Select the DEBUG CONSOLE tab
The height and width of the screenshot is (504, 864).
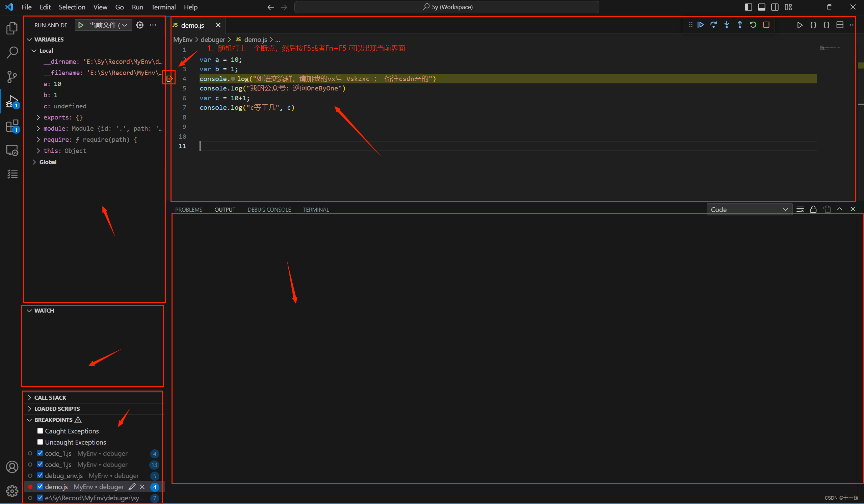pos(269,209)
